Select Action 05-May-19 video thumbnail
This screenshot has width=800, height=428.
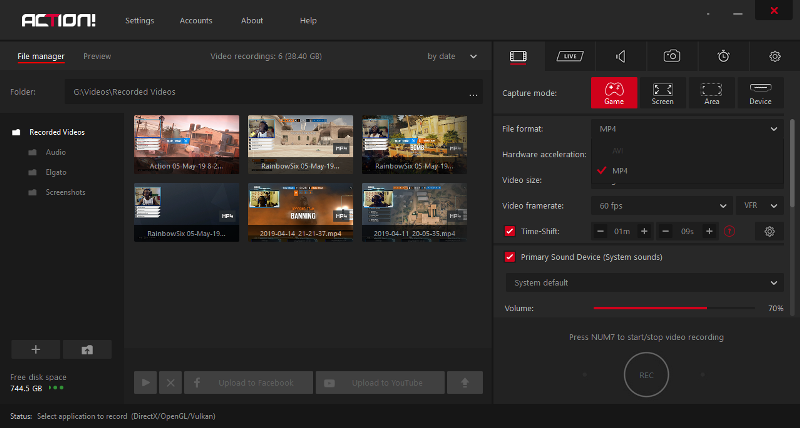point(186,144)
